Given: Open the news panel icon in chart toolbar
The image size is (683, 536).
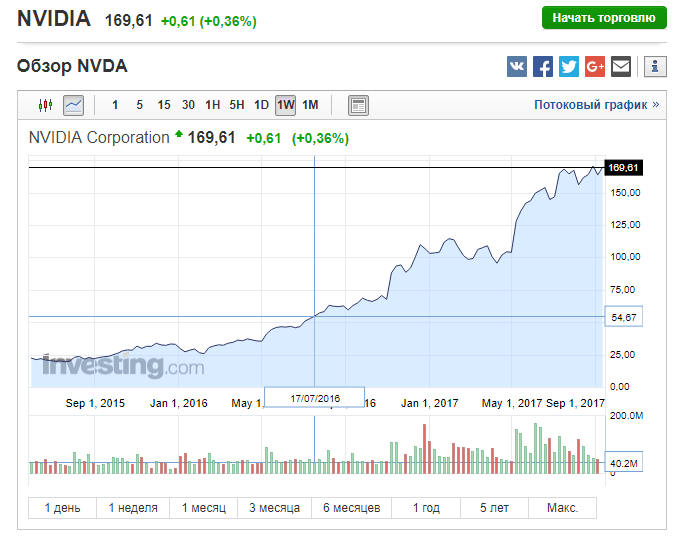Looking at the screenshot, I should (x=358, y=105).
